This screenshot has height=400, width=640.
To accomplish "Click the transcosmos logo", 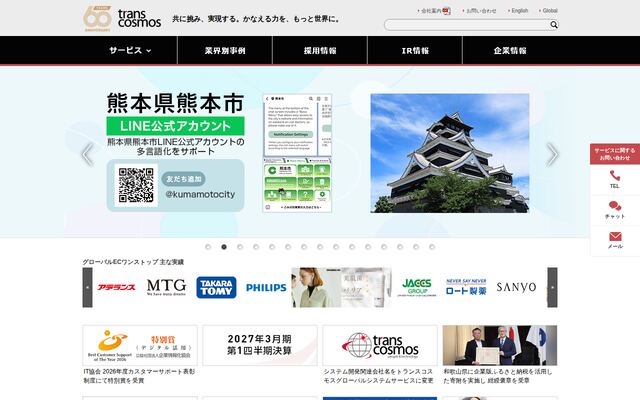I will click(x=139, y=18).
